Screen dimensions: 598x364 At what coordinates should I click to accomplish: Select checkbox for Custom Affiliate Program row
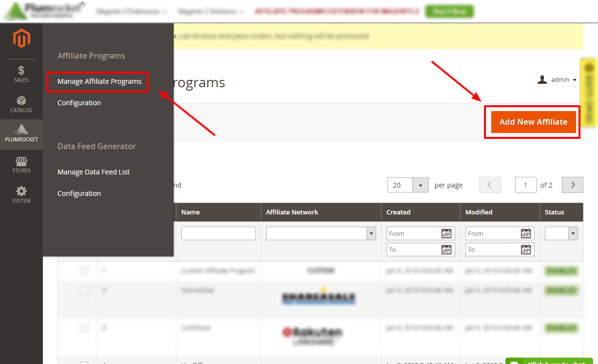84,270
